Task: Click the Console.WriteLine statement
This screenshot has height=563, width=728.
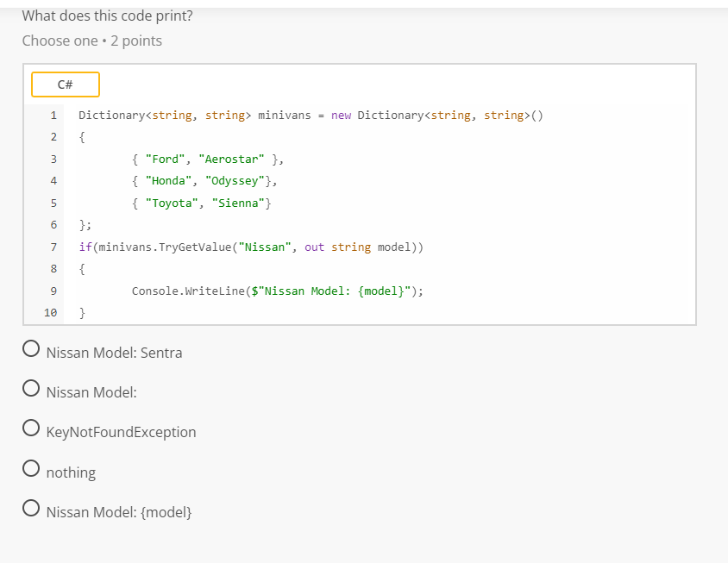Action: click(x=188, y=291)
